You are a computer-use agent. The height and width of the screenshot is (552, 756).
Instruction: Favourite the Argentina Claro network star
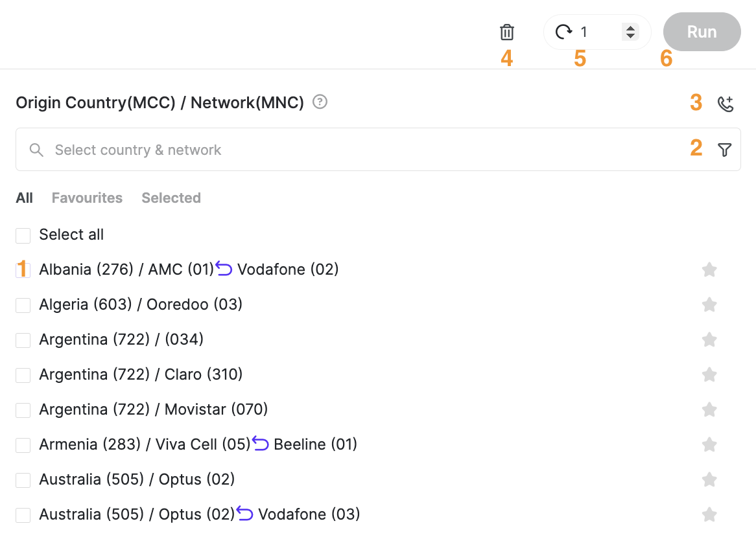tap(709, 374)
